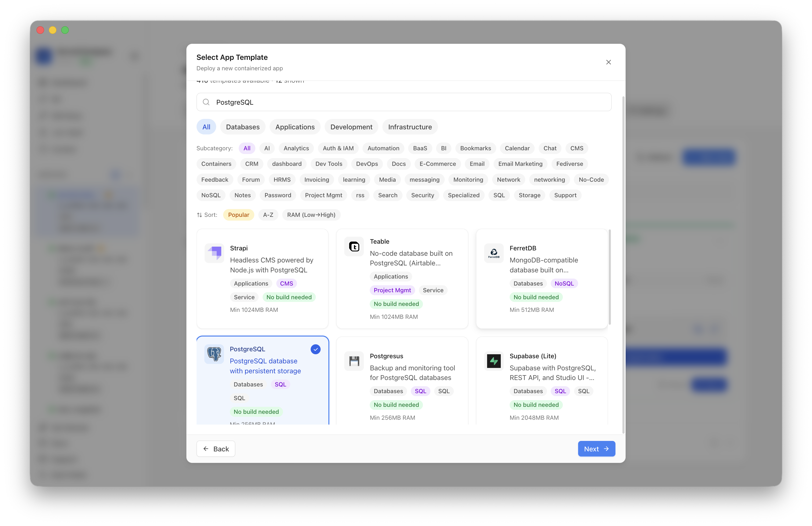Viewport: 812px width, 526px height.
Task: Choose the Teable template card
Action: (402, 279)
